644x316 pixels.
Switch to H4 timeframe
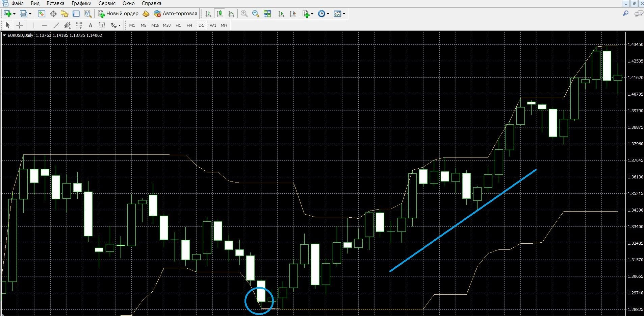coord(189,25)
